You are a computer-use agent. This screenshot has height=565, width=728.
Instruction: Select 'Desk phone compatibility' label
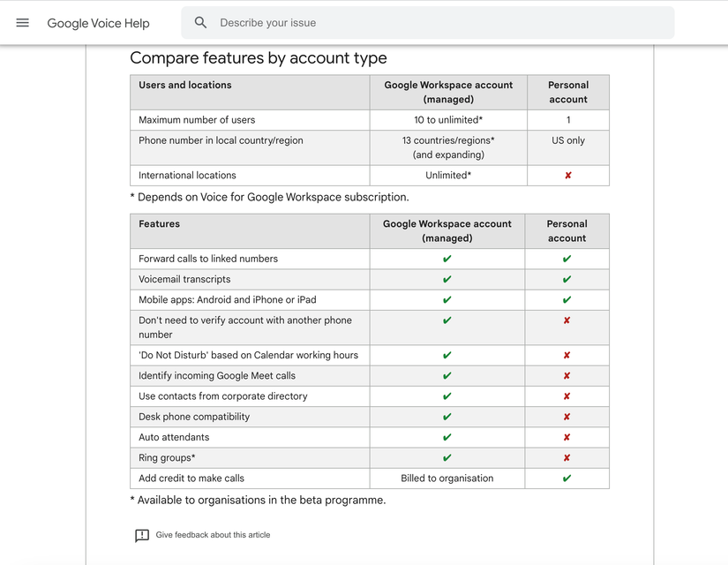[x=194, y=417]
